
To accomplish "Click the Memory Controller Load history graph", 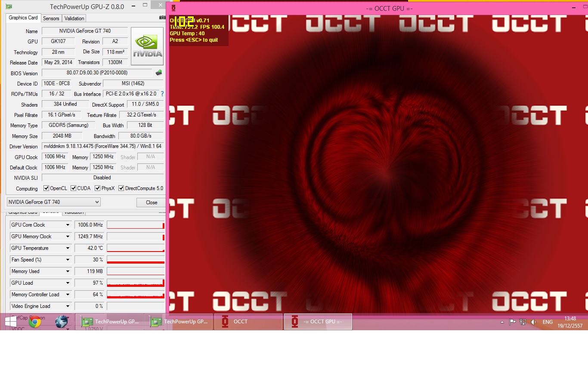I will (x=136, y=295).
